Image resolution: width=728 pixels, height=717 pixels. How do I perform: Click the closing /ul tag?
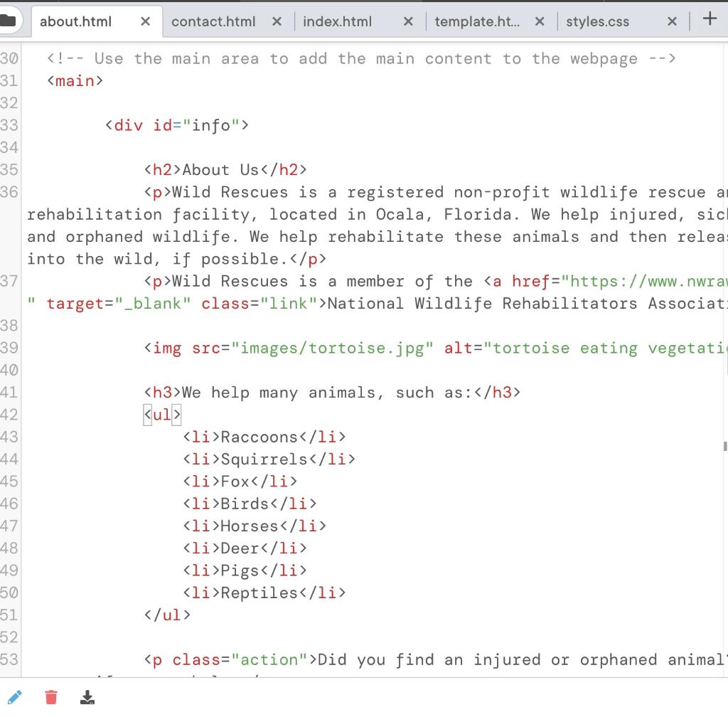(167, 615)
